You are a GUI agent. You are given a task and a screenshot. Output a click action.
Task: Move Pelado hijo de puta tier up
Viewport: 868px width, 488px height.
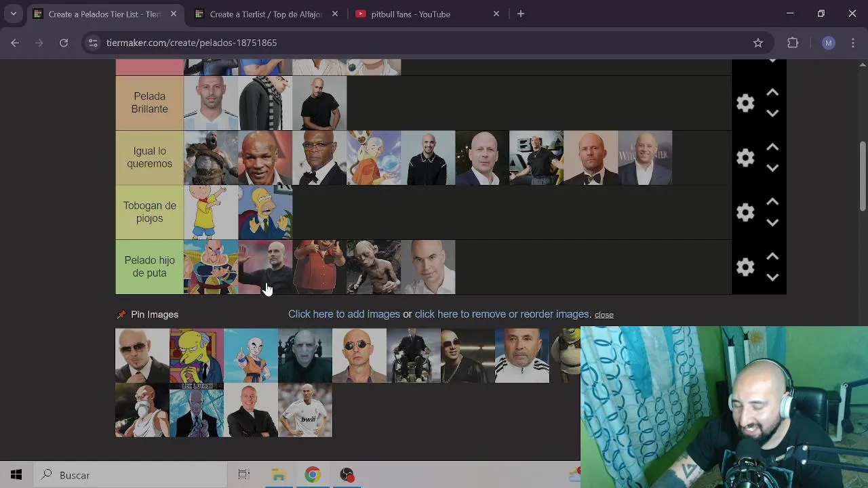(x=772, y=256)
